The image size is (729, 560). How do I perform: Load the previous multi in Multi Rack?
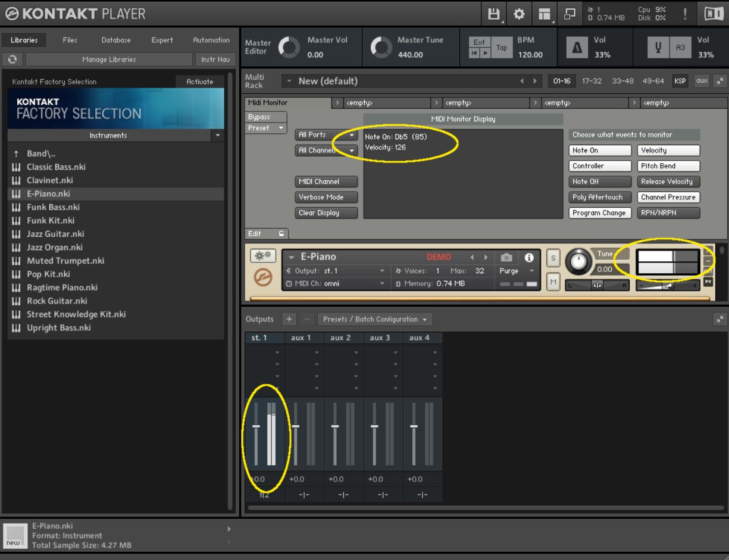(522, 81)
